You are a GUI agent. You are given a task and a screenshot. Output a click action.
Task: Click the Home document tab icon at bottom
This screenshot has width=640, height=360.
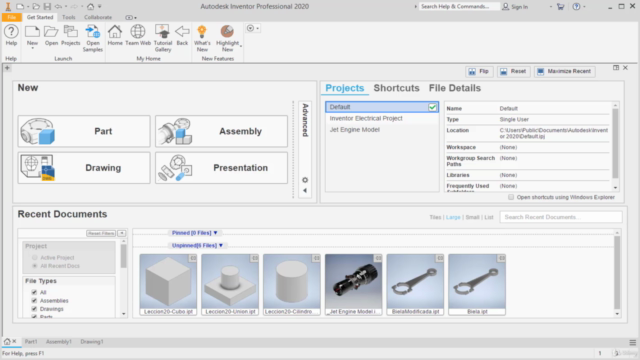tap(7, 341)
